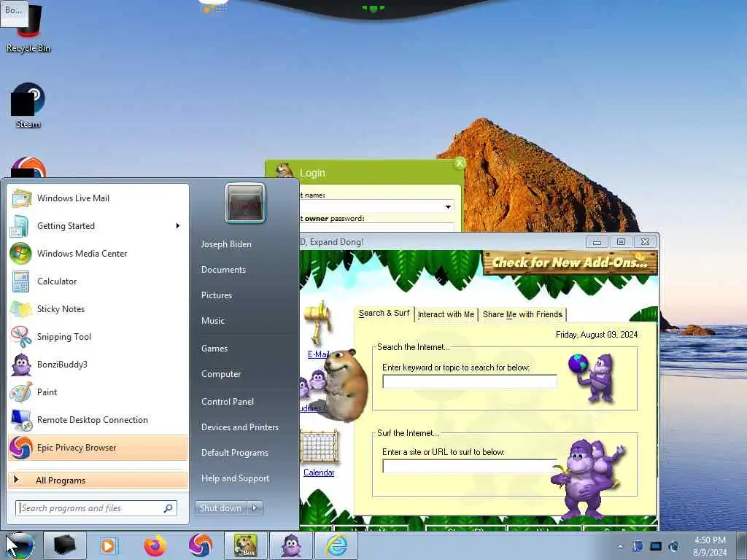The image size is (747, 560).
Task: Click the Calendar icon in BonziBuddy
Action: [x=320, y=447]
